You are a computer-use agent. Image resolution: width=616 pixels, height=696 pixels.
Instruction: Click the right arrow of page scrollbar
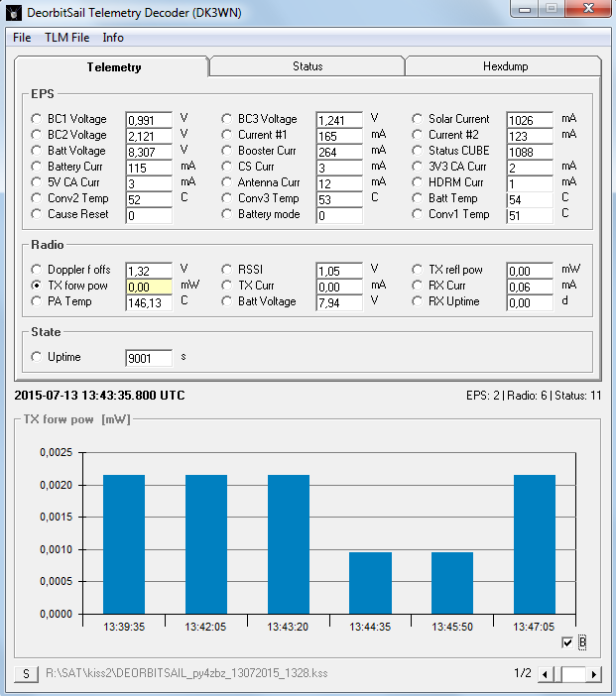pos(594,674)
